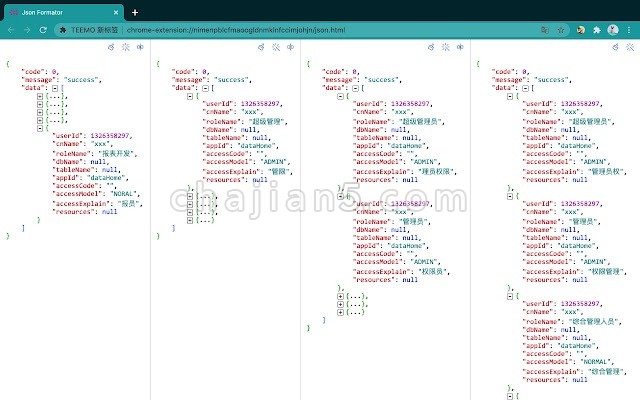Open the Chrome profile avatar
Image resolution: width=640 pixels, height=400 pixels.
click(613, 30)
